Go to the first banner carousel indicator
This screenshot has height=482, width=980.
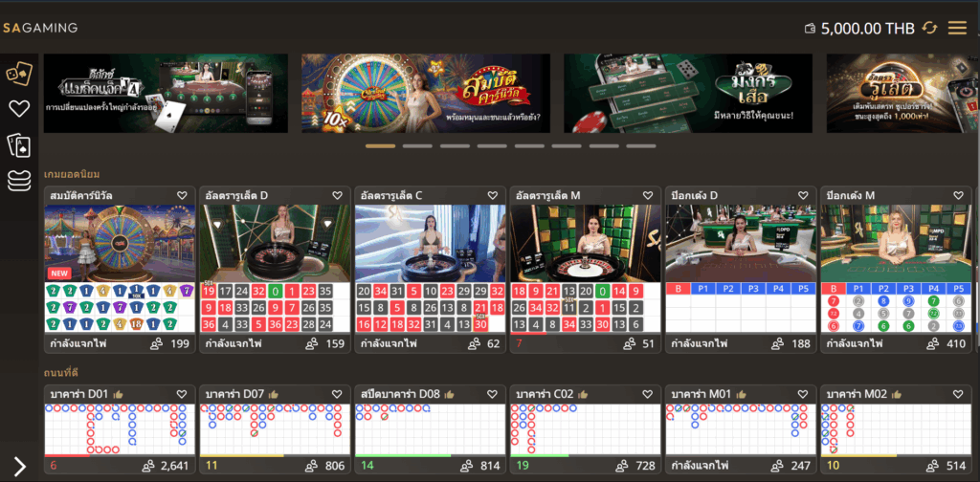tap(380, 146)
